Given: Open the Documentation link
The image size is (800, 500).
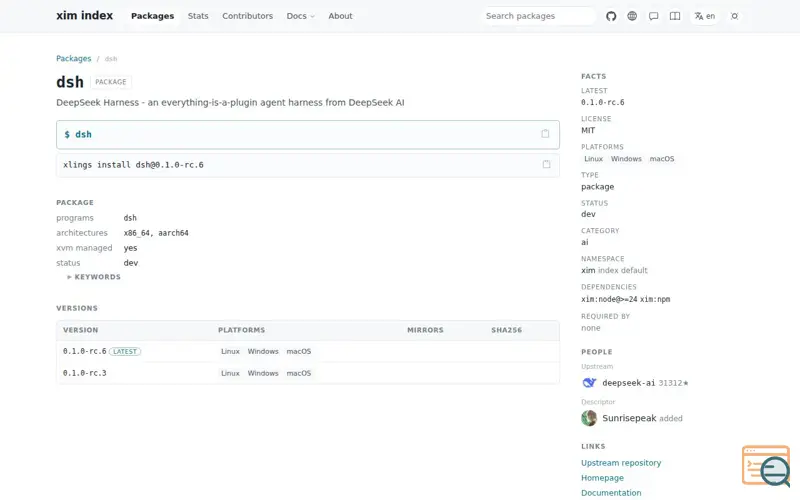Looking at the screenshot, I should pyautogui.click(x=611, y=493).
